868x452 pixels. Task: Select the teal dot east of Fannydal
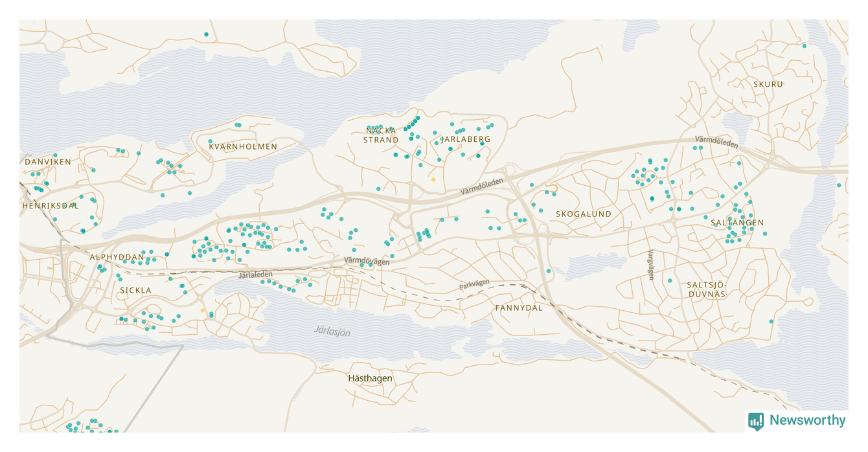click(x=549, y=271)
